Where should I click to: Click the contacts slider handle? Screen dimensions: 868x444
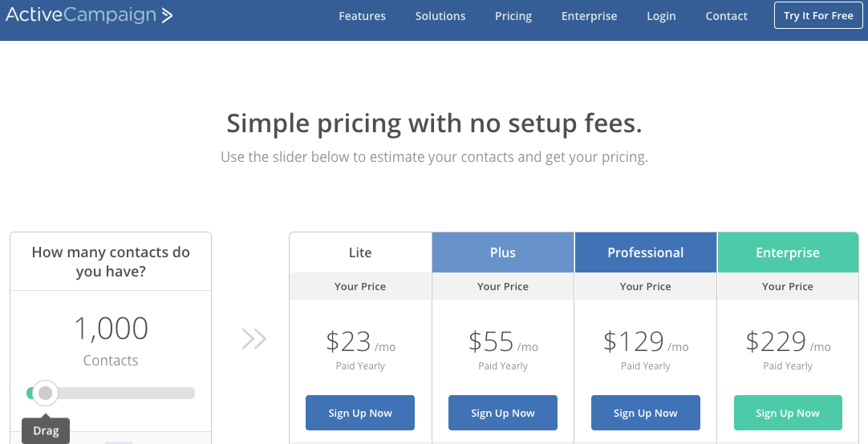tap(46, 394)
